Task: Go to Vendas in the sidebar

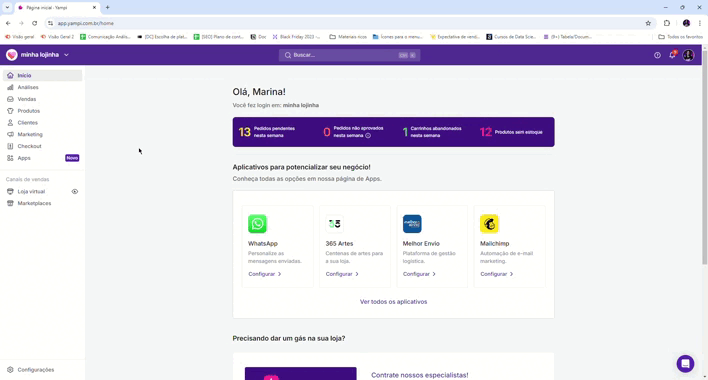Action: pyautogui.click(x=42, y=99)
